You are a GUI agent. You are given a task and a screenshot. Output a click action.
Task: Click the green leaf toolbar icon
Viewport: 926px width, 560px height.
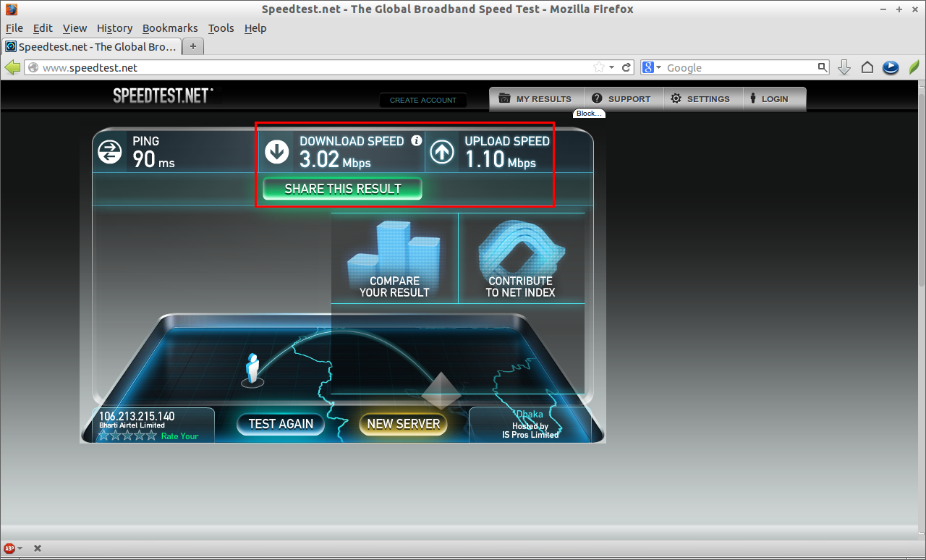[914, 67]
